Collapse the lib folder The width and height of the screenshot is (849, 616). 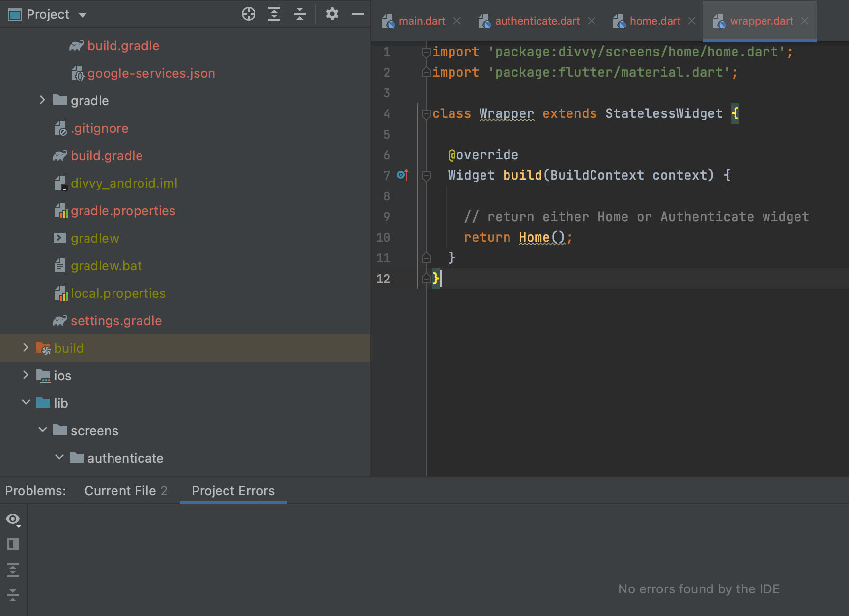tap(26, 403)
